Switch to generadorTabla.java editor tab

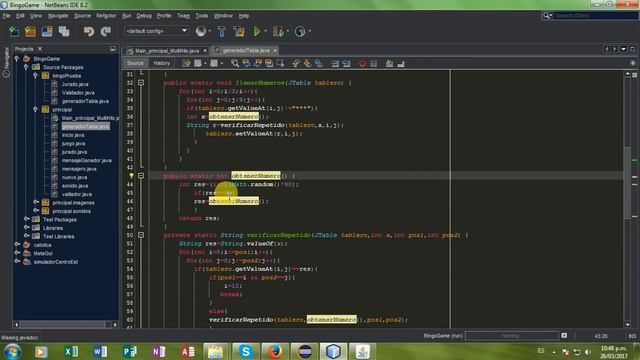click(x=246, y=50)
